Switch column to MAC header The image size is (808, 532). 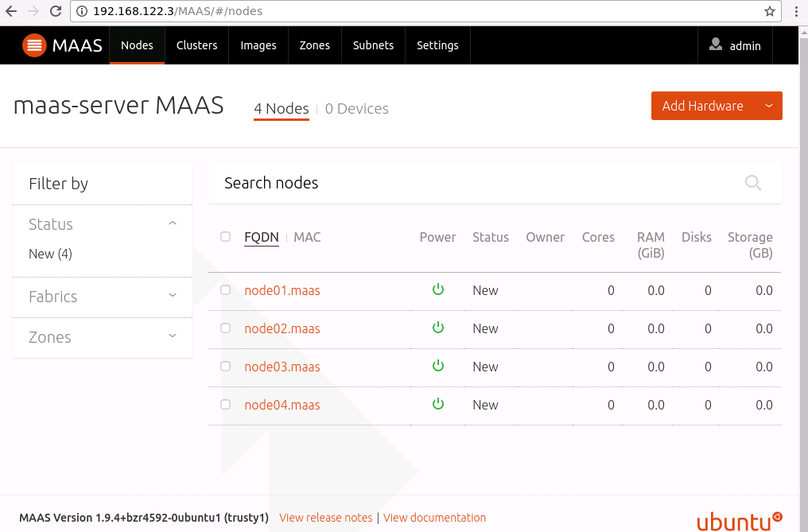pyautogui.click(x=307, y=237)
